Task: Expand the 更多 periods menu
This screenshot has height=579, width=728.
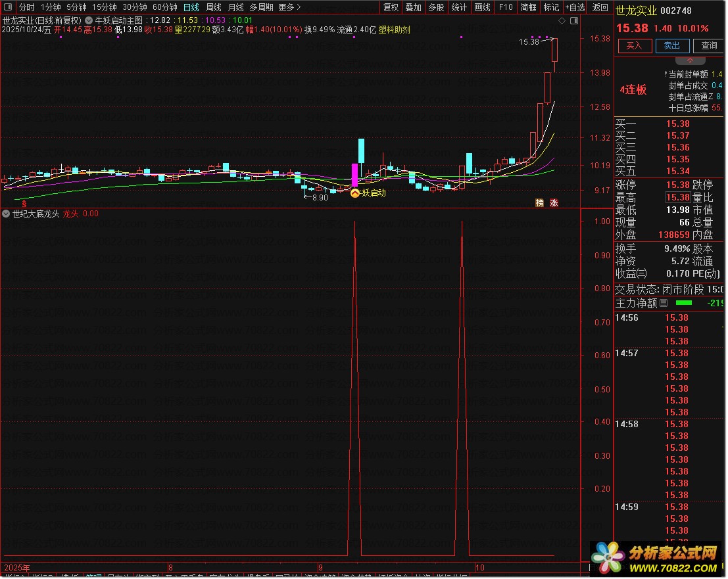Action: 289,7
